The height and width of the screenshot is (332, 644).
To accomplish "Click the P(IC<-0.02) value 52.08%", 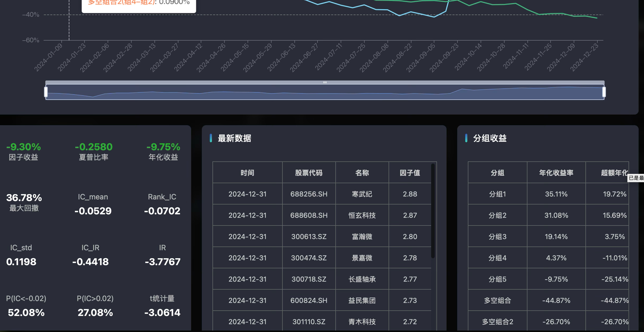I will 26,312.
